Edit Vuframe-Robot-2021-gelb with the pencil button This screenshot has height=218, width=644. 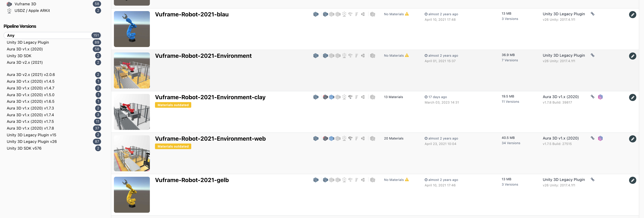click(632, 180)
